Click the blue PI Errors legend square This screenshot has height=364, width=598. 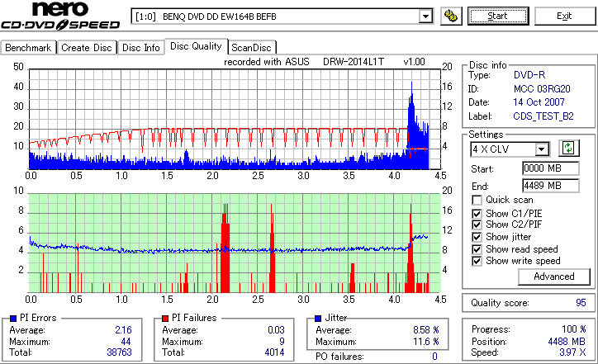(13, 319)
